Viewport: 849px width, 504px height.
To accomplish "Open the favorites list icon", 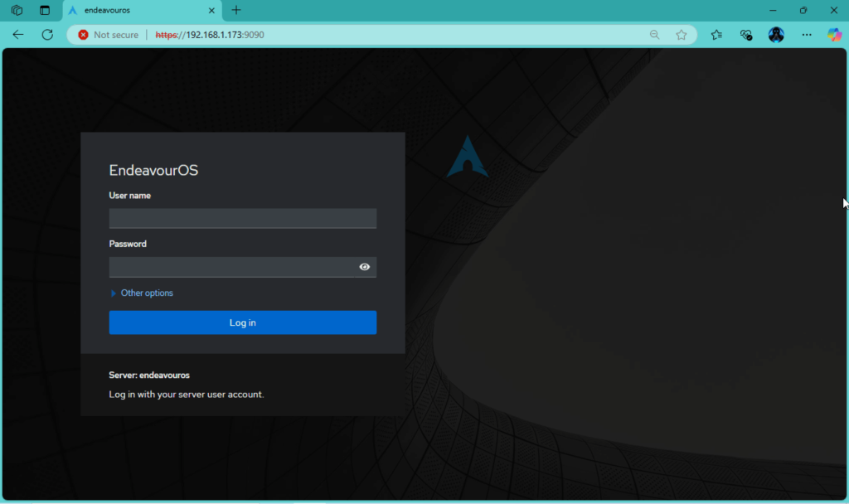I will click(716, 35).
